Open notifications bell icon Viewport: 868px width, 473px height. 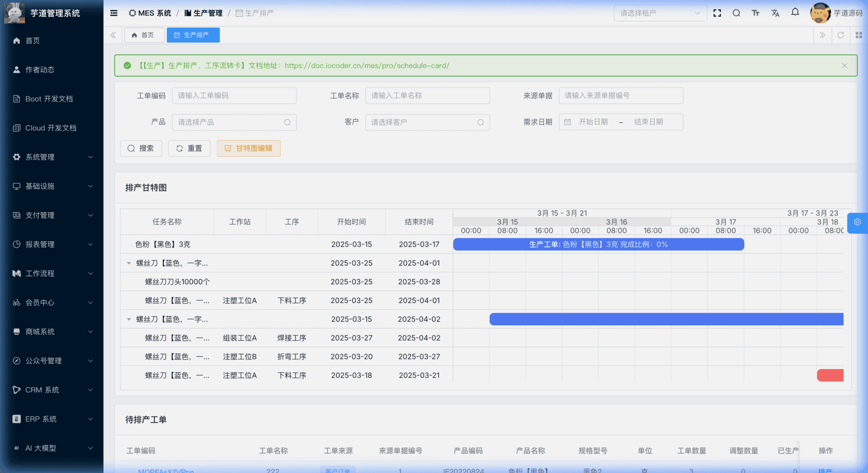795,12
